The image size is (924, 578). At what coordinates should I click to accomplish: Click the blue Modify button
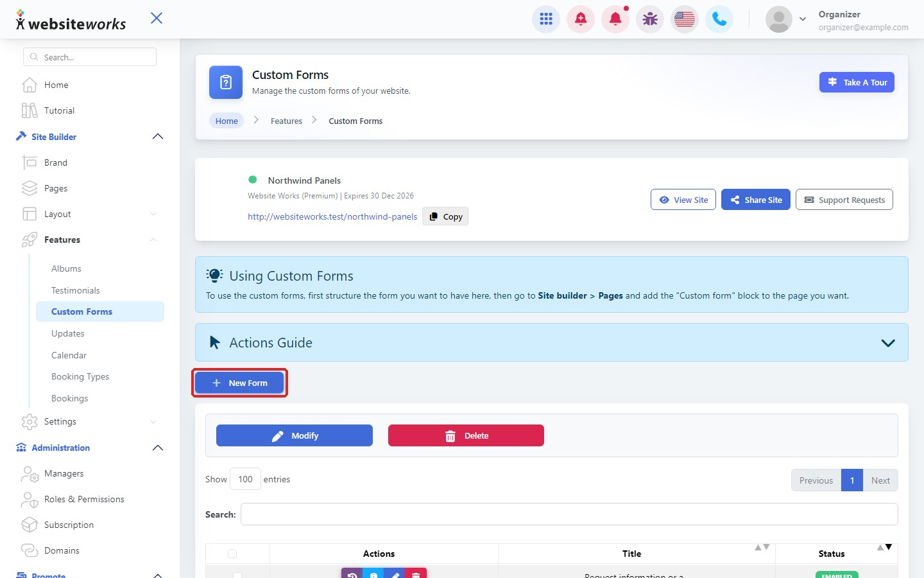pos(295,435)
